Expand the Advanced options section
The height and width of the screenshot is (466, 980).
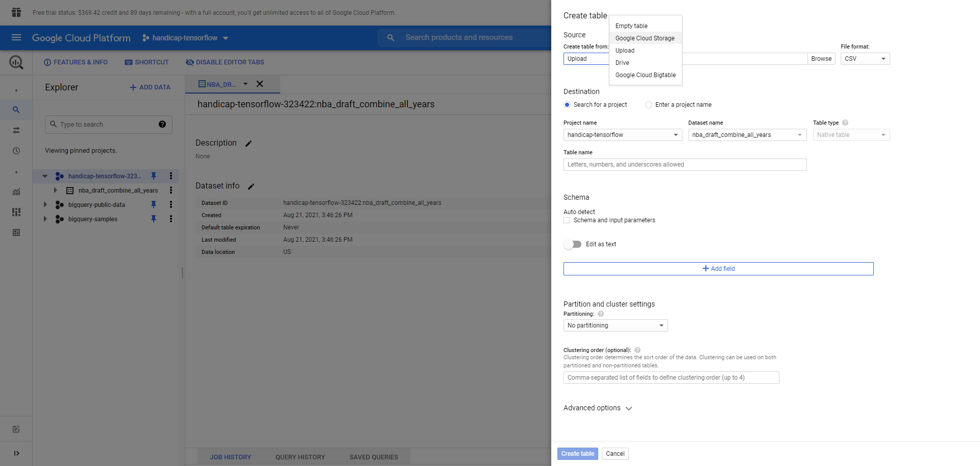pyautogui.click(x=598, y=408)
